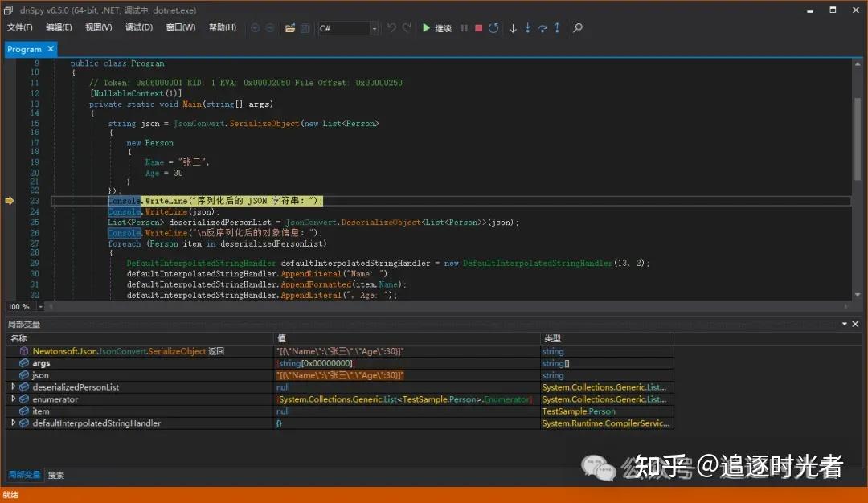Viewport: 868px width, 503px height.
Task: Click the method return icon beside Newtonsoft.Json
Action: pos(24,351)
